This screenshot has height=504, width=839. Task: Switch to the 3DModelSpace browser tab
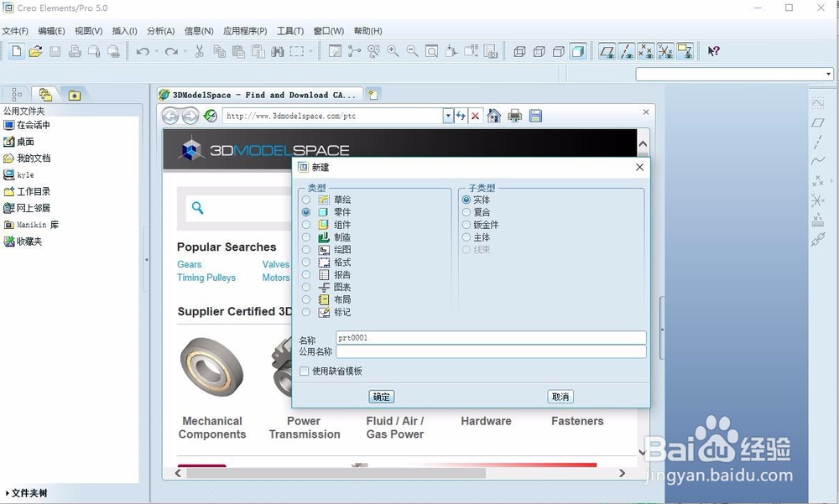click(259, 95)
